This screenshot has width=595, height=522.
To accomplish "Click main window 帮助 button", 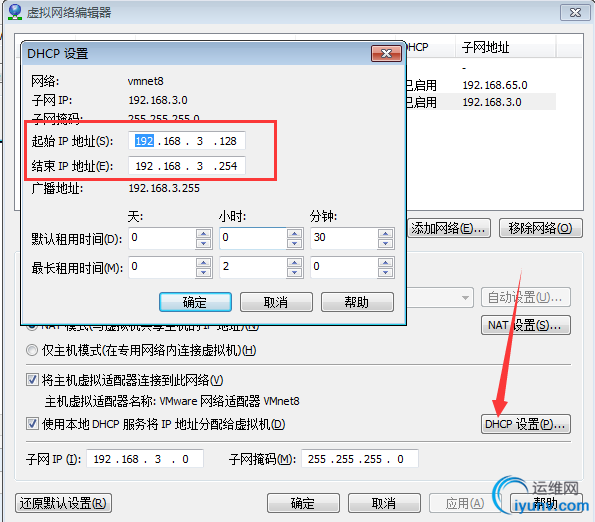I will click(x=546, y=503).
